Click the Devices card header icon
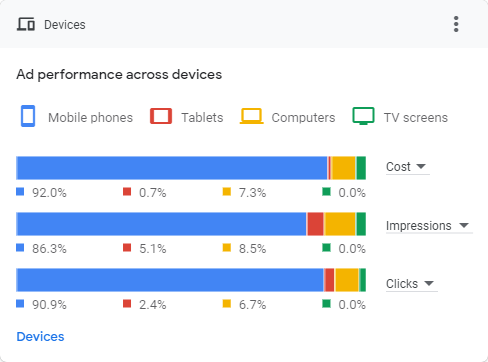Screen dimensions: 488x362 point(26,24)
